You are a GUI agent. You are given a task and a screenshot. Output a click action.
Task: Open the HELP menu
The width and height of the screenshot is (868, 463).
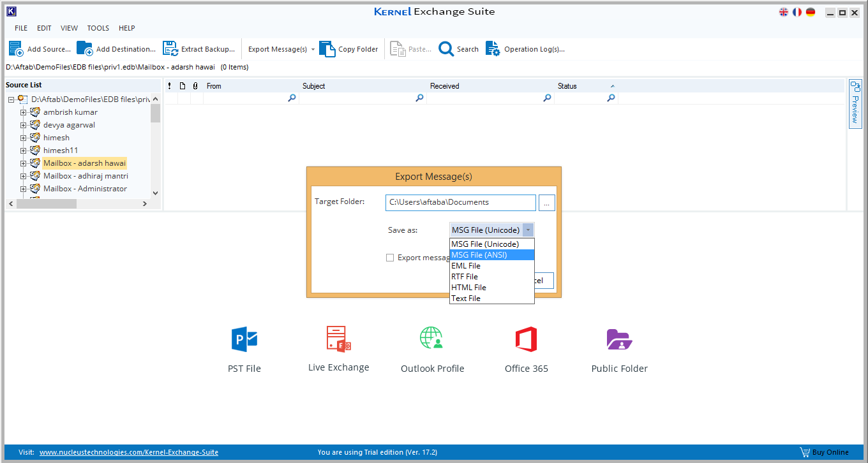(127, 28)
